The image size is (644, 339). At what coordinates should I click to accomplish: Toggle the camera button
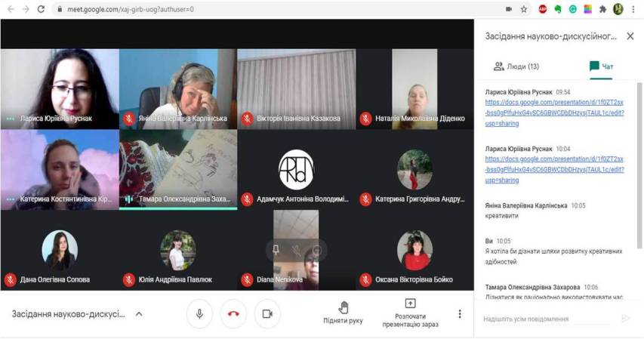[x=267, y=314]
